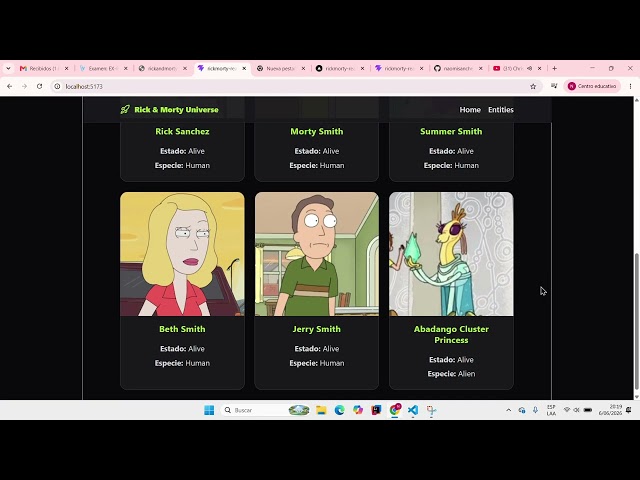
Task: Click the rocket logo icon in navbar
Action: (125, 109)
